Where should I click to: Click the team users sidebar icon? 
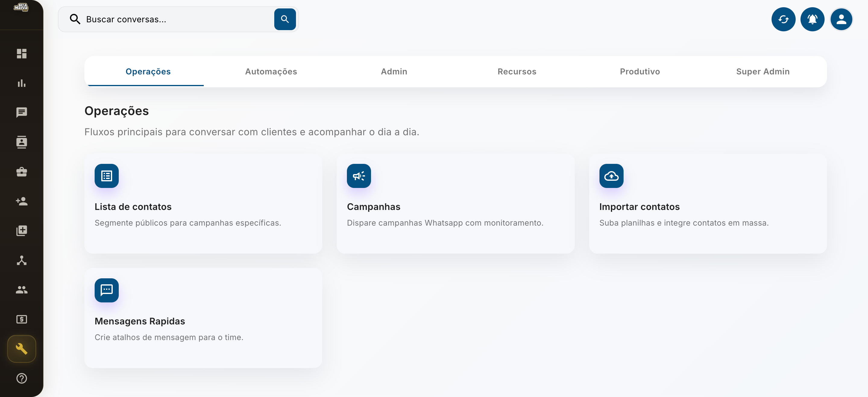(22, 289)
